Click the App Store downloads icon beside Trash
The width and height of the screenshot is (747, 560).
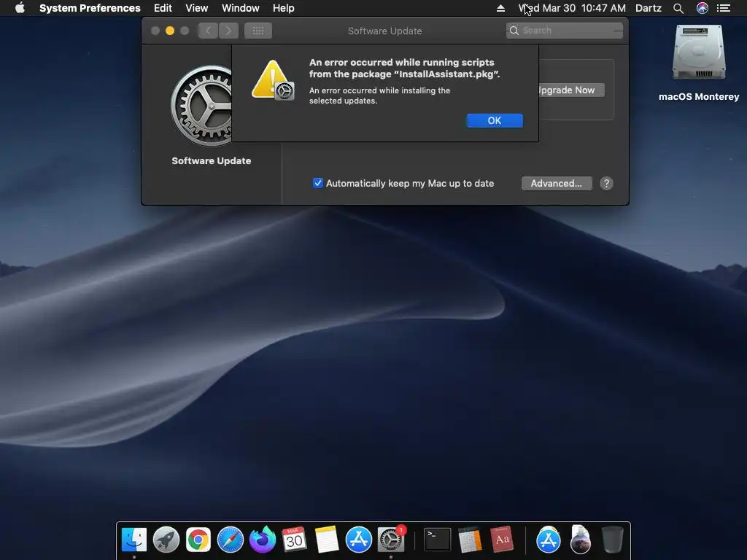point(549,540)
